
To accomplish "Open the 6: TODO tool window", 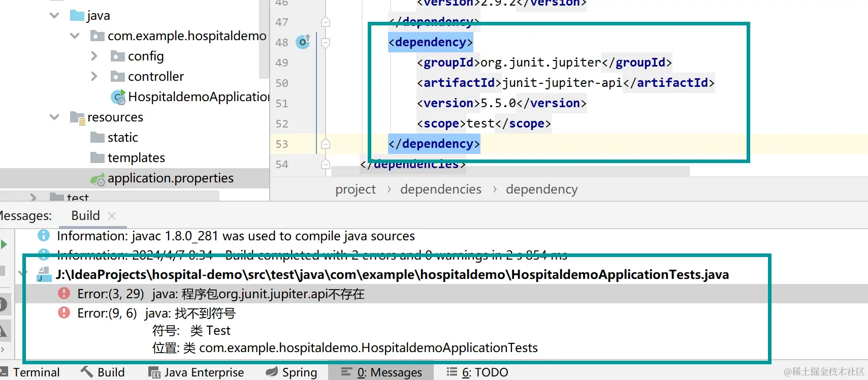I will [x=477, y=372].
